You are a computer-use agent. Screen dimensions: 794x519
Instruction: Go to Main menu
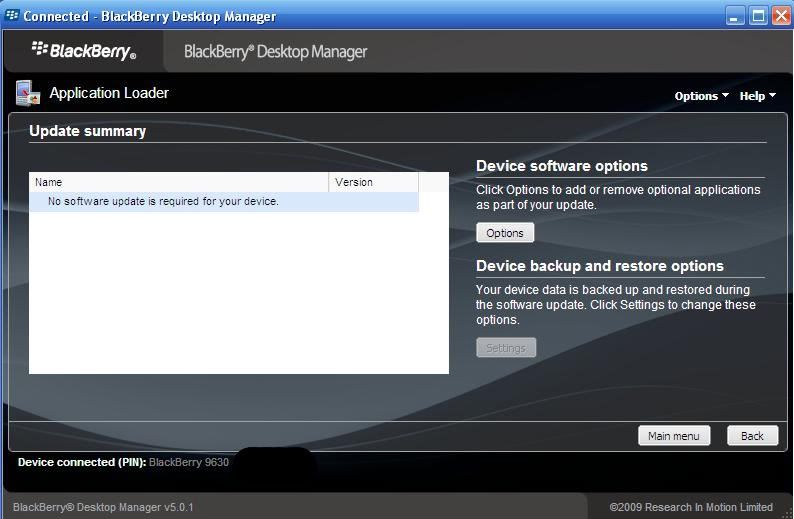(x=674, y=436)
